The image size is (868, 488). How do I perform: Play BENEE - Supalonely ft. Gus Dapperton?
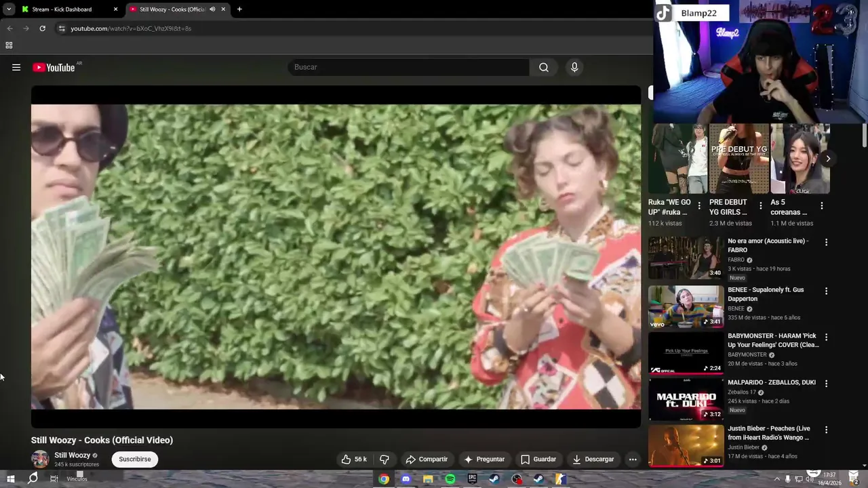tap(686, 306)
